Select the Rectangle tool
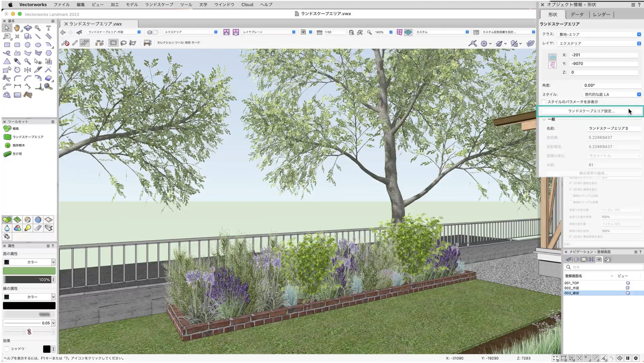Viewport: 644px width, 363px height. click(7, 45)
